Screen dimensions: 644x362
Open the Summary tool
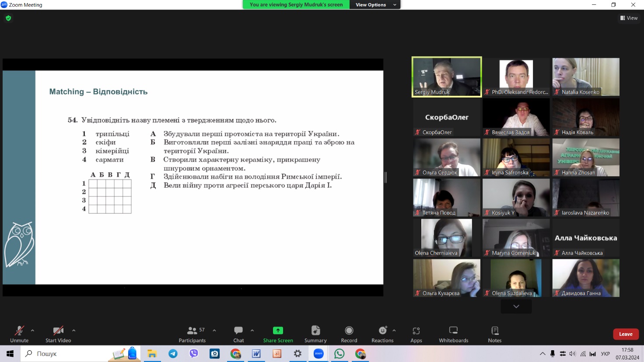(315, 334)
